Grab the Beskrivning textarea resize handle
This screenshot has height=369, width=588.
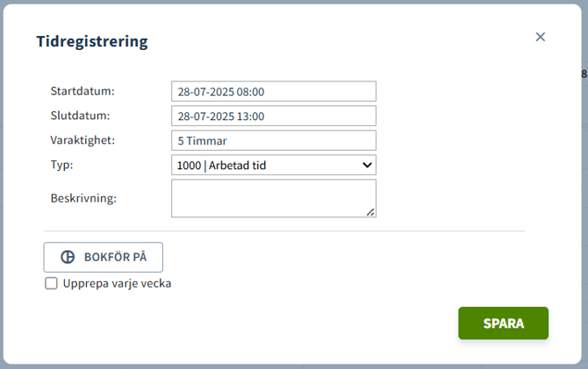(x=370, y=211)
